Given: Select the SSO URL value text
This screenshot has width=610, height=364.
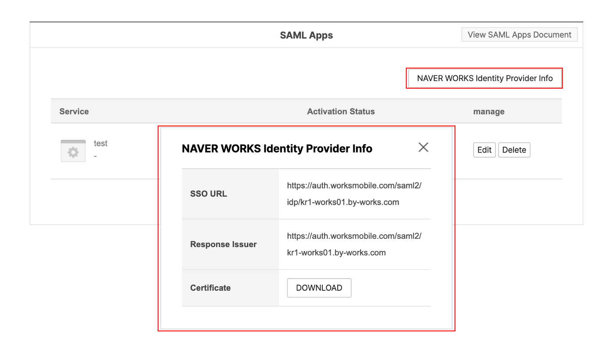Looking at the screenshot, I should tap(354, 194).
